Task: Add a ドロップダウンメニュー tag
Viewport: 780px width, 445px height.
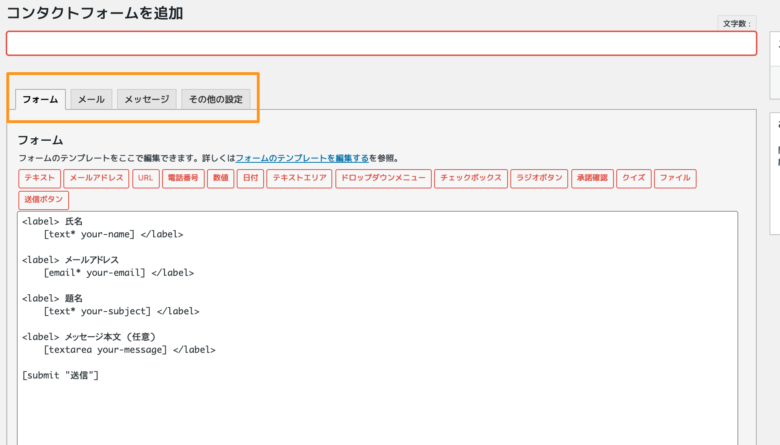Action: click(383, 178)
